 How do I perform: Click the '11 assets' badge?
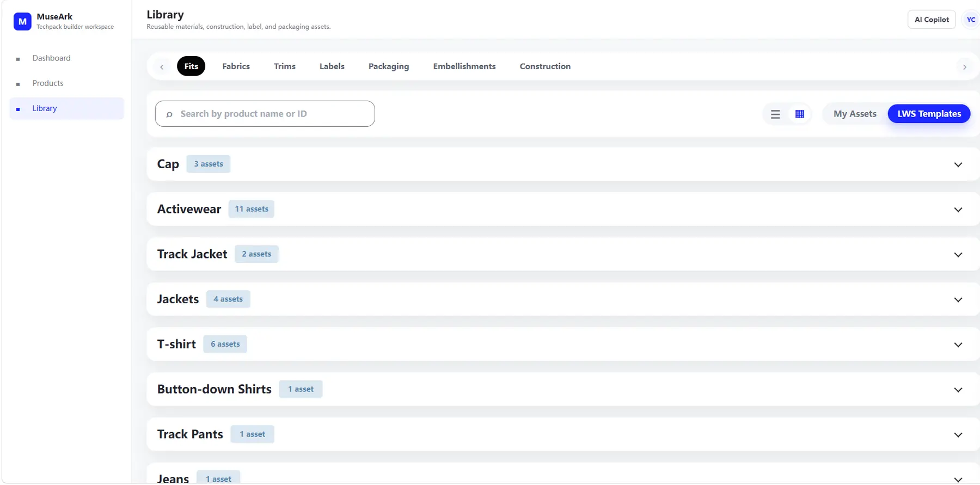point(252,209)
